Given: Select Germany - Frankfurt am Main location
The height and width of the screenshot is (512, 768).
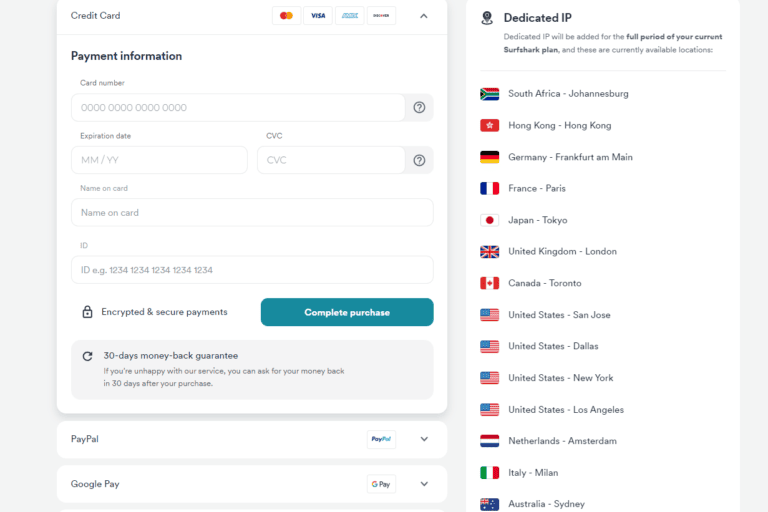Looking at the screenshot, I should (570, 157).
